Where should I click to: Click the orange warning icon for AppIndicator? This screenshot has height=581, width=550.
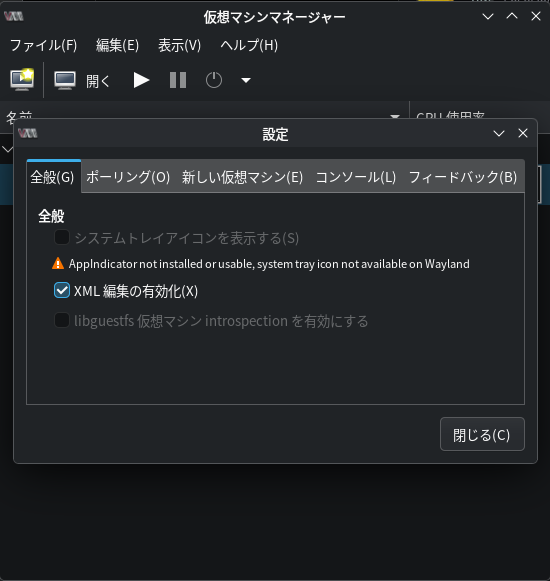(58, 263)
